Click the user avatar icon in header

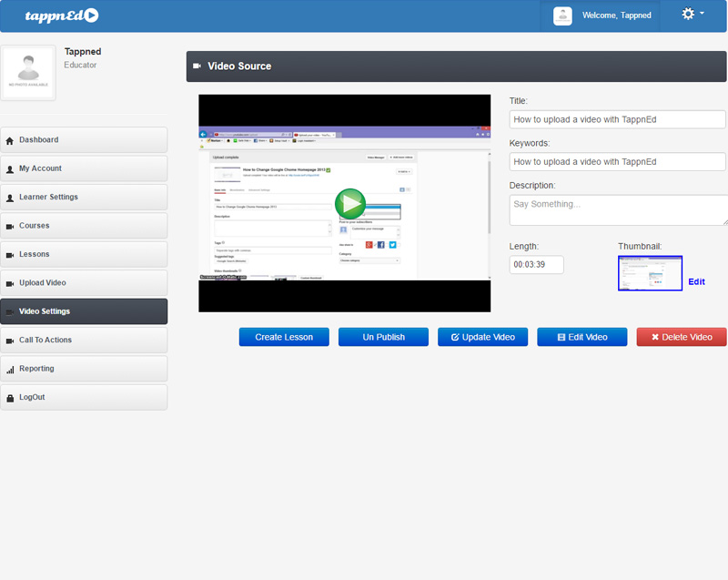[562, 15]
